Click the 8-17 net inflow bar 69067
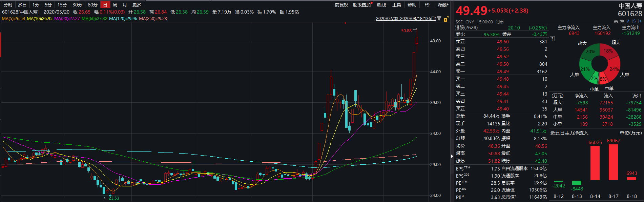 (614, 162)
